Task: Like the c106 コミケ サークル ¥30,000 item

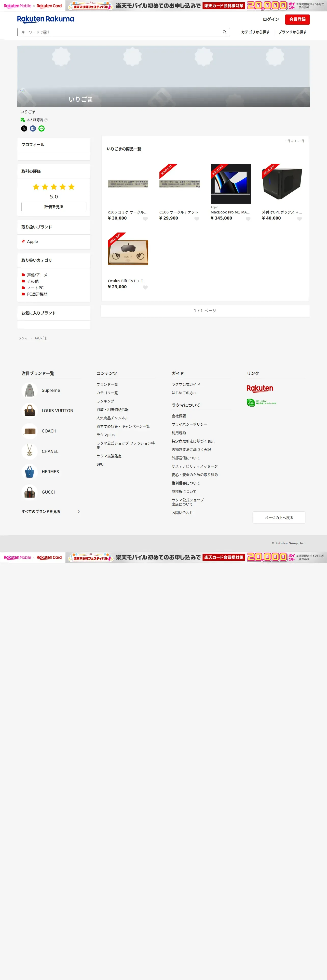Action: pyautogui.click(x=145, y=219)
